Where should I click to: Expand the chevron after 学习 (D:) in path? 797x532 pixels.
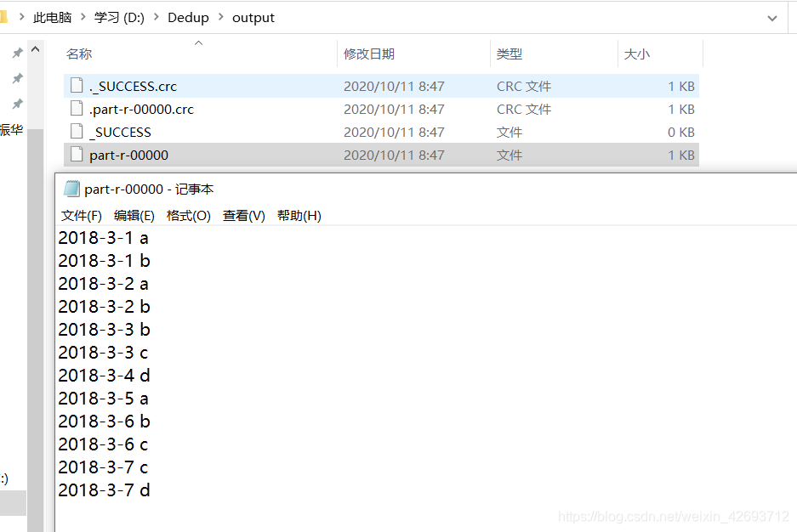(156, 17)
